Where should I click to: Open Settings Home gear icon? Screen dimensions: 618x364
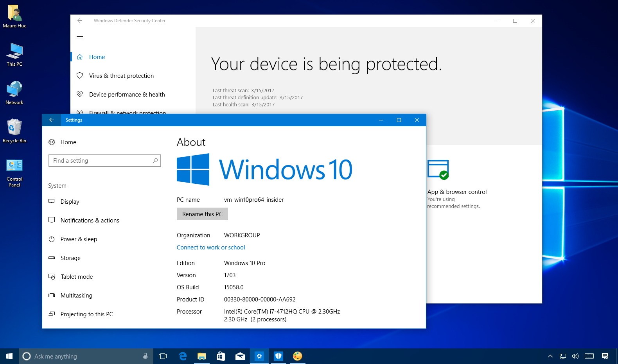tap(52, 142)
